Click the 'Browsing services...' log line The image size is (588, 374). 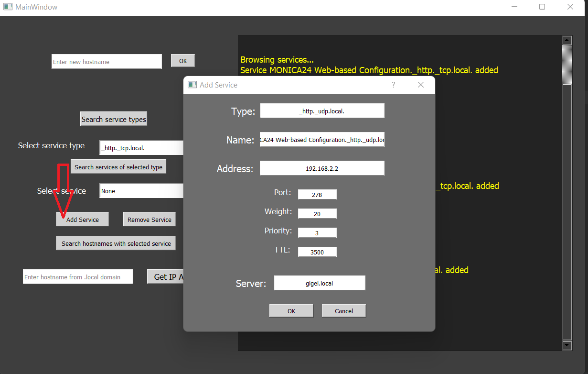(x=277, y=60)
